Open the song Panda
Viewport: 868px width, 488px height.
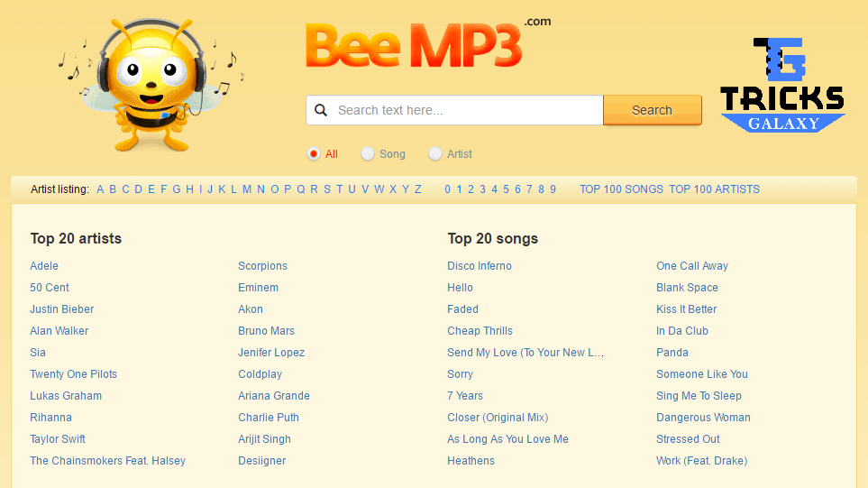672,353
